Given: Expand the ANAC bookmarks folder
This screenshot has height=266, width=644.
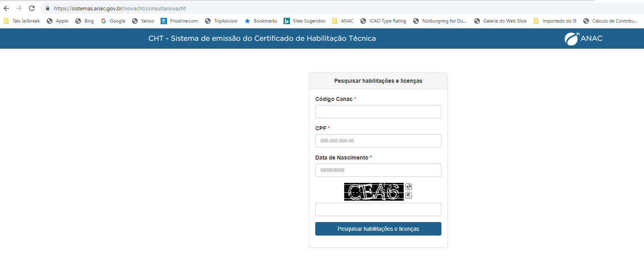Looking at the screenshot, I should [343, 21].
